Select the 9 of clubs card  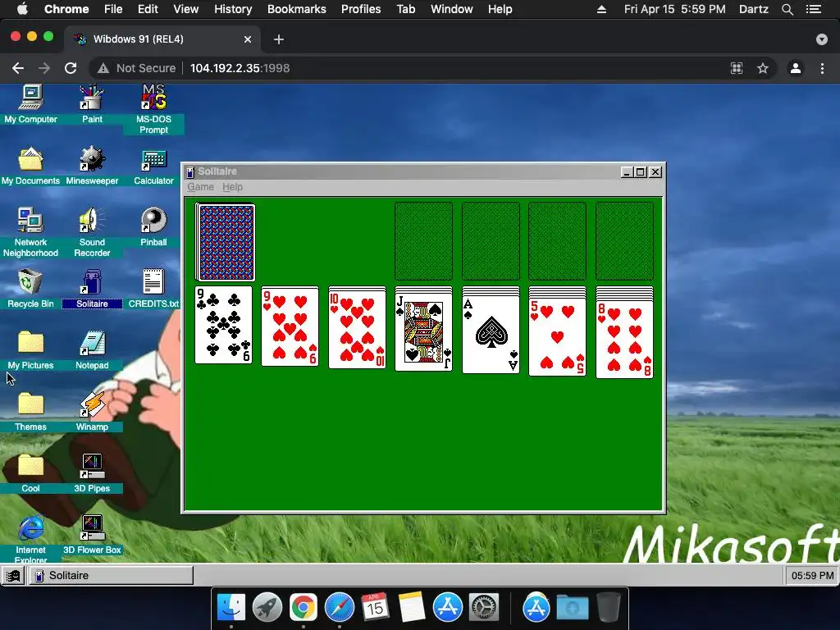(x=223, y=325)
